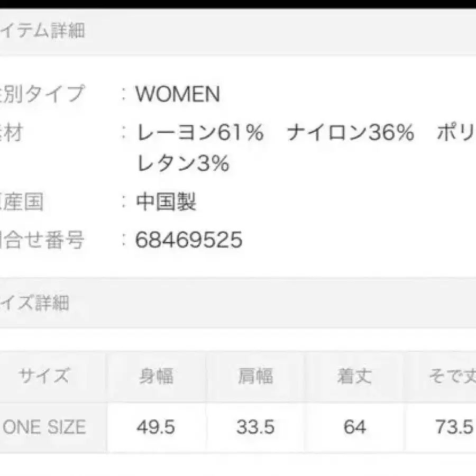Image resolution: width=476 pixels, height=476 pixels.
Task: Select the 49.5 body width value
Action: click(x=155, y=427)
